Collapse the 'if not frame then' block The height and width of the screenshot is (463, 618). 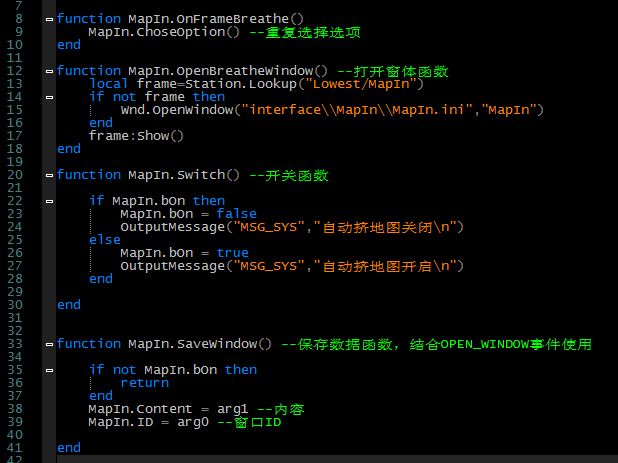tap(49, 97)
